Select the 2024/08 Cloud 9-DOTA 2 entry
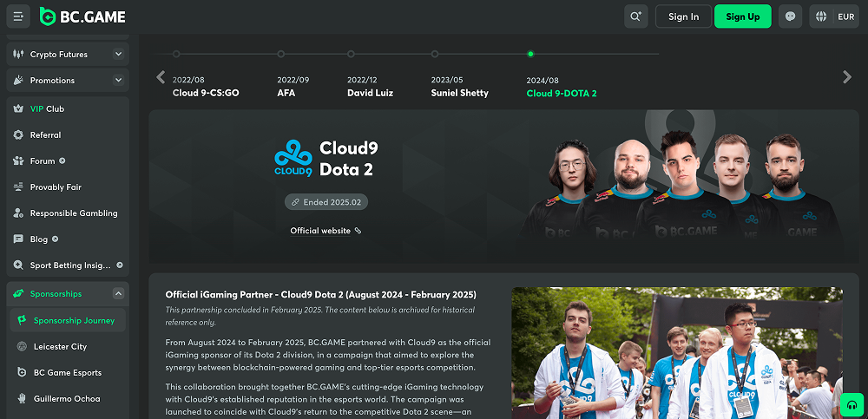 click(x=562, y=87)
